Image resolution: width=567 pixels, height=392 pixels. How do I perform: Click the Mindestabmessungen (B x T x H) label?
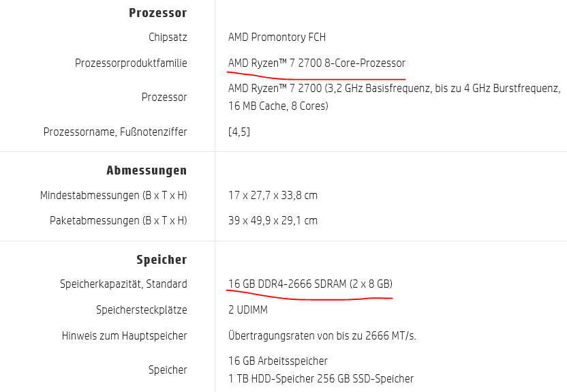pos(114,195)
